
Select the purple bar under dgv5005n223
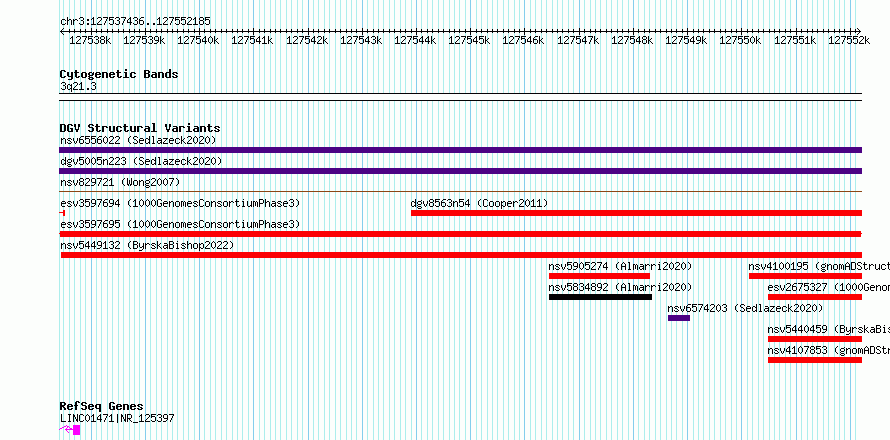460,171
